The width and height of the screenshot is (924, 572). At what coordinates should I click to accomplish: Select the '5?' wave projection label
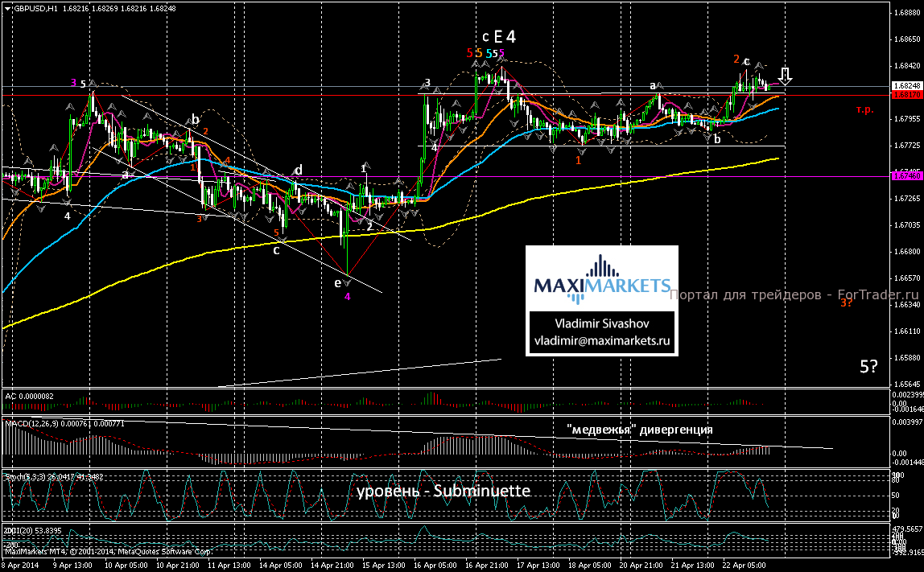coord(868,366)
